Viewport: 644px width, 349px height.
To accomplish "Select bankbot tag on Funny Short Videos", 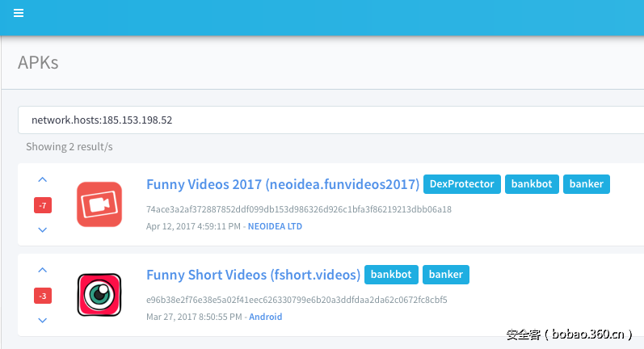I will coord(391,275).
